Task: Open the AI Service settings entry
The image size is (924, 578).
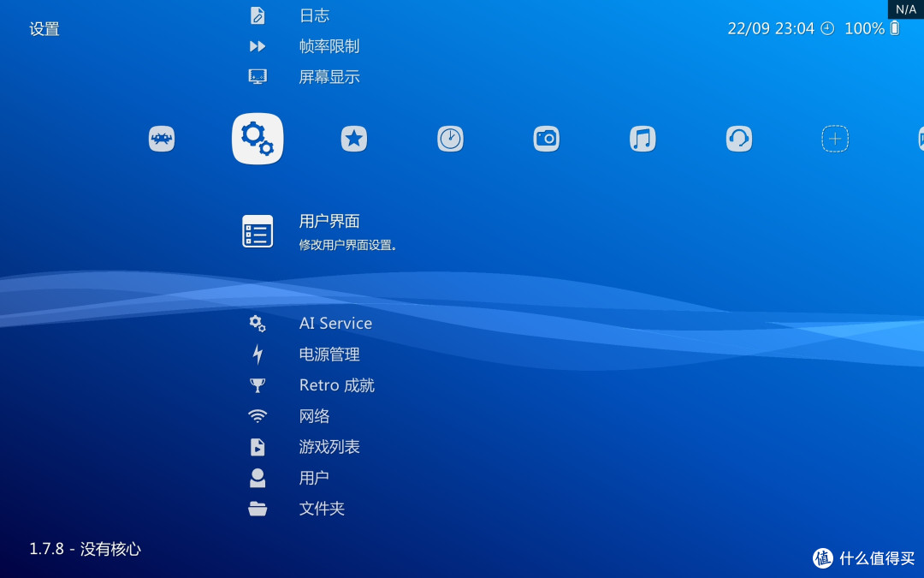Action: coord(335,323)
